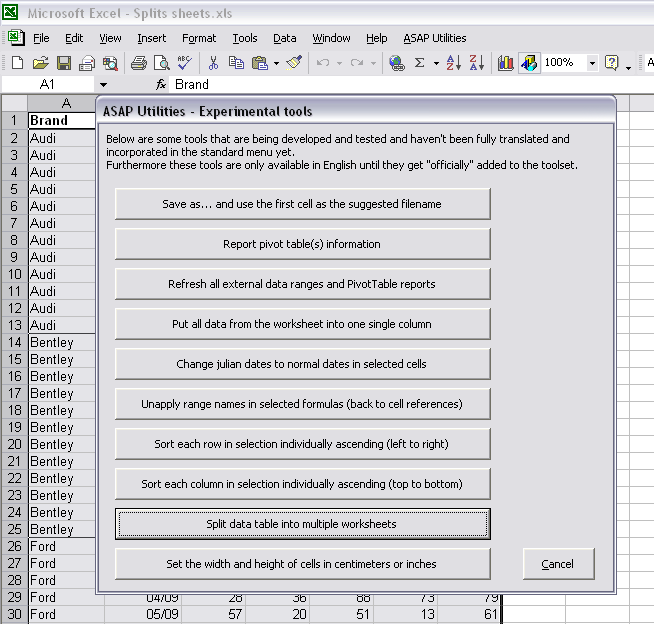Click the formula bar containing Brand
Screen dimensions: 654x624
point(411,85)
